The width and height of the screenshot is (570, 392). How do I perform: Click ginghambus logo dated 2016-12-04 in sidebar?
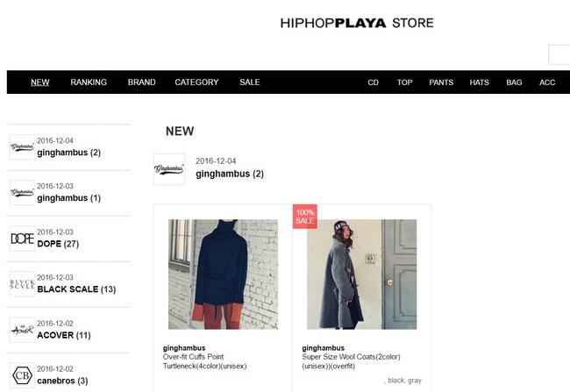[22, 147]
